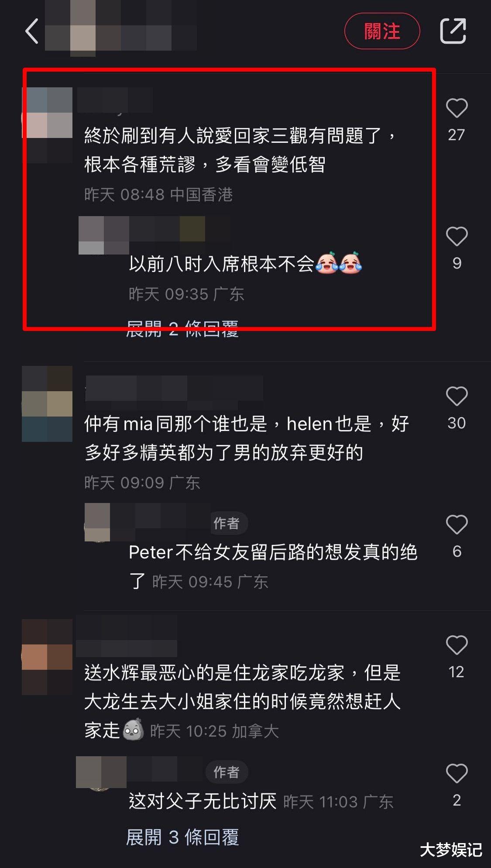
Task: Expand the 展開 2 條回覆 replies
Action: (x=182, y=329)
